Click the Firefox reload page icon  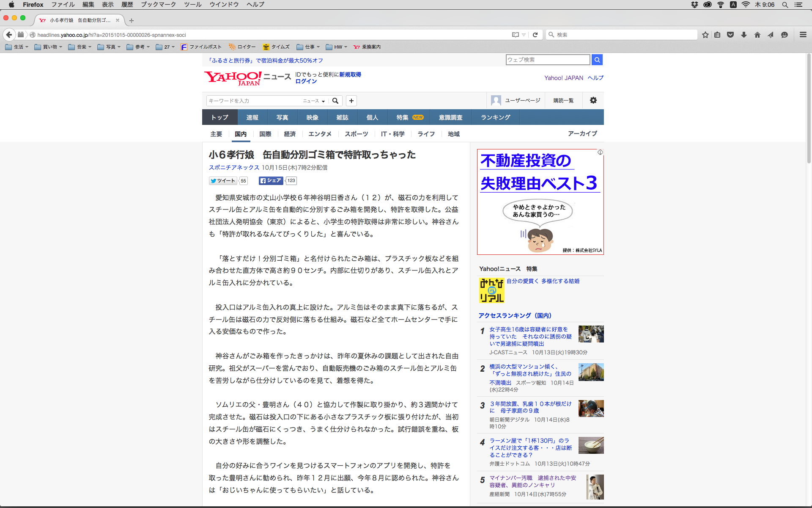click(535, 35)
